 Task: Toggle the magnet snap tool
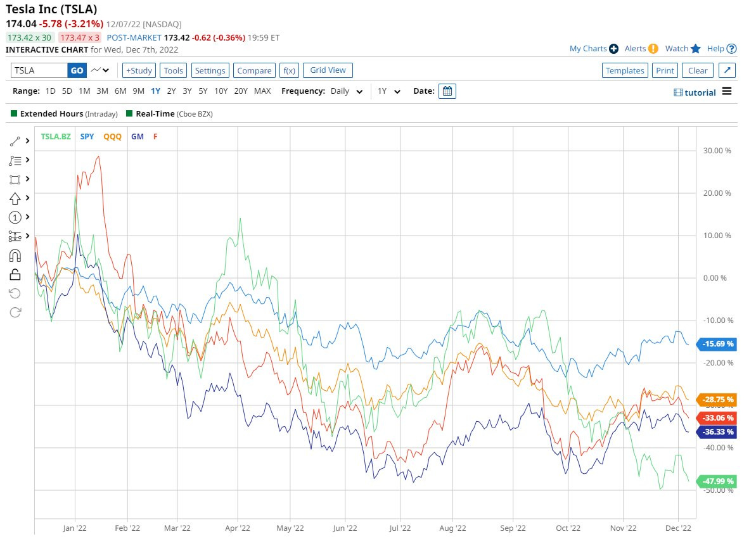pos(15,255)
